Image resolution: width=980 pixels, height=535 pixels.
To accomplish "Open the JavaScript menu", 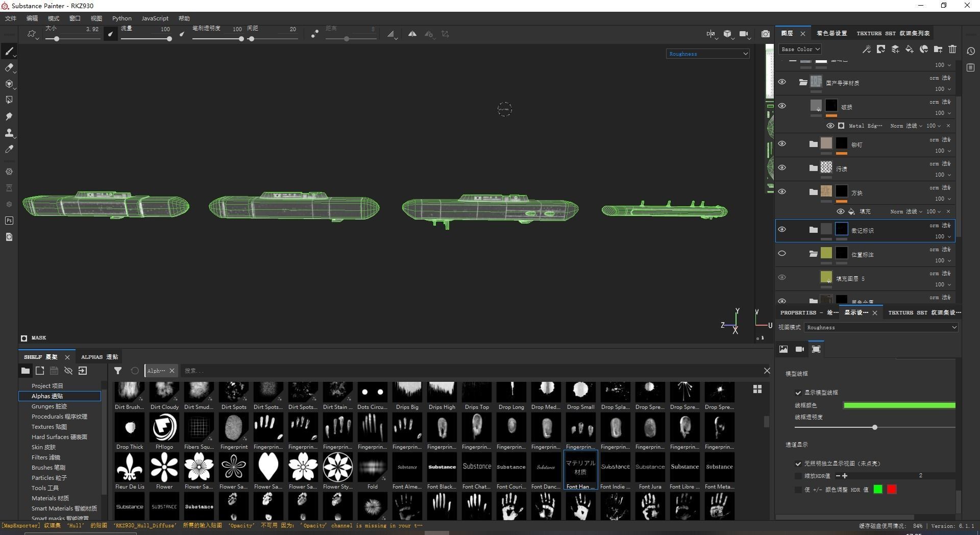I will click(155, 18).
